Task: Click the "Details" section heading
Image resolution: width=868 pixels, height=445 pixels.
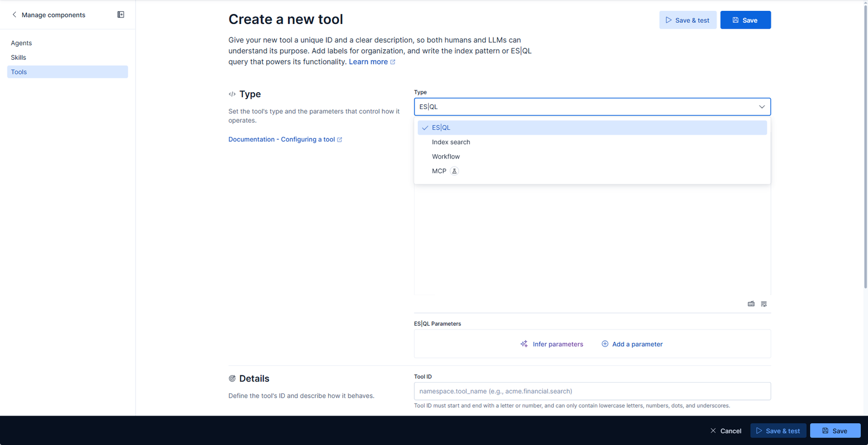Action: [x=254, y=379]
